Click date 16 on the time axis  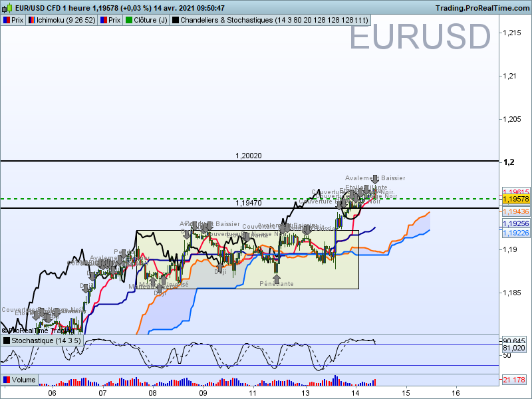(x=456, y=393)
